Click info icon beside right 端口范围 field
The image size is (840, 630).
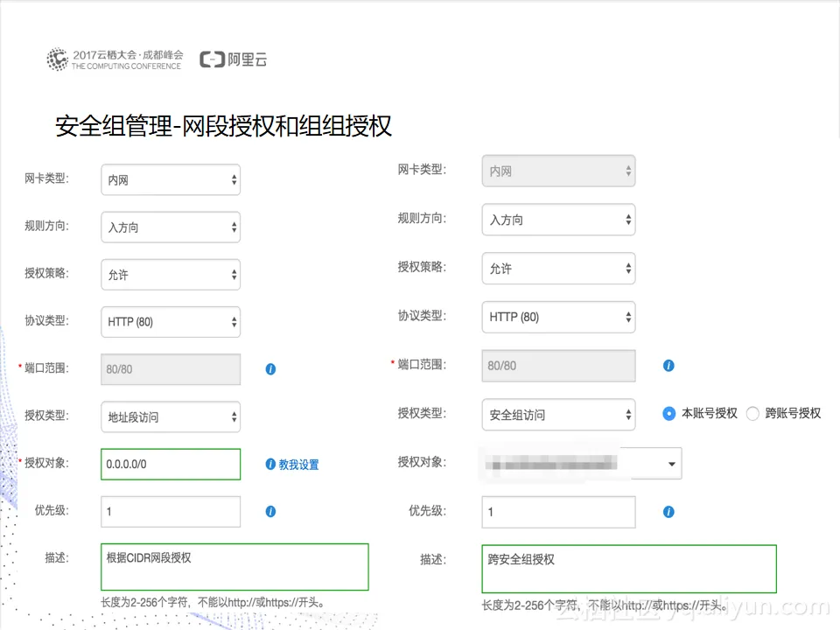(x=668, y=366)
